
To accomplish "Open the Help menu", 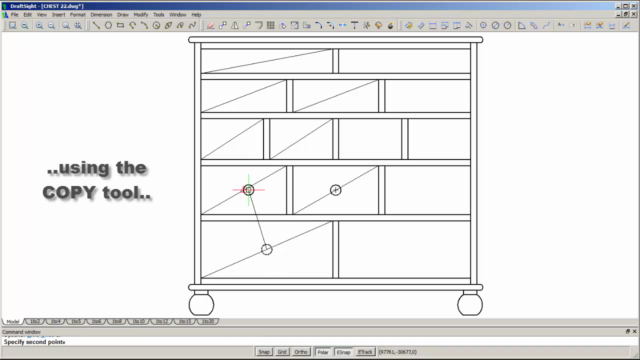I will coord(196,15).
